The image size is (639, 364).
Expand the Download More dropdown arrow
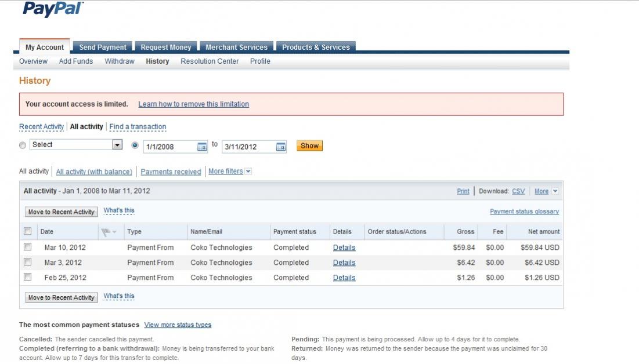pos(555,191)
